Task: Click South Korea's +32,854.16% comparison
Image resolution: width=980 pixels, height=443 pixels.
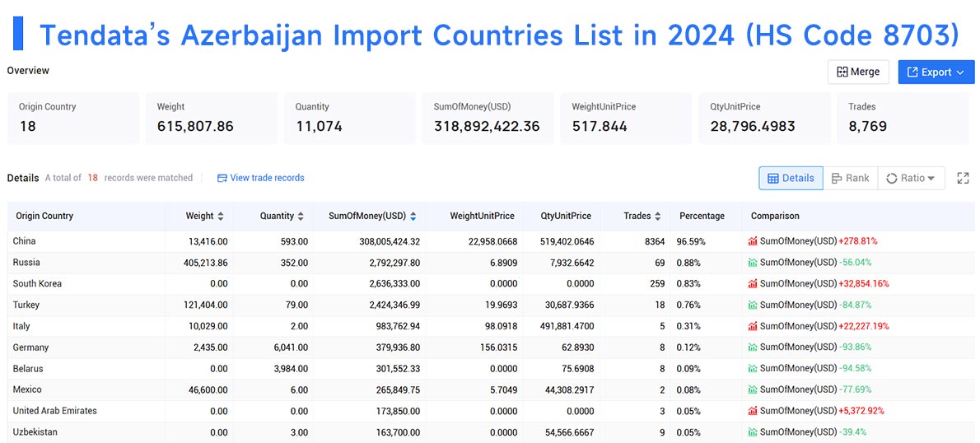Action: (x=864, y=284)
